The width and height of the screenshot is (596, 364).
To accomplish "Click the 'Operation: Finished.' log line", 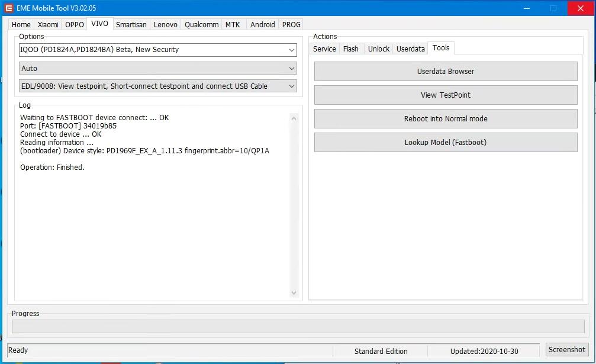I will coord(53,167).
